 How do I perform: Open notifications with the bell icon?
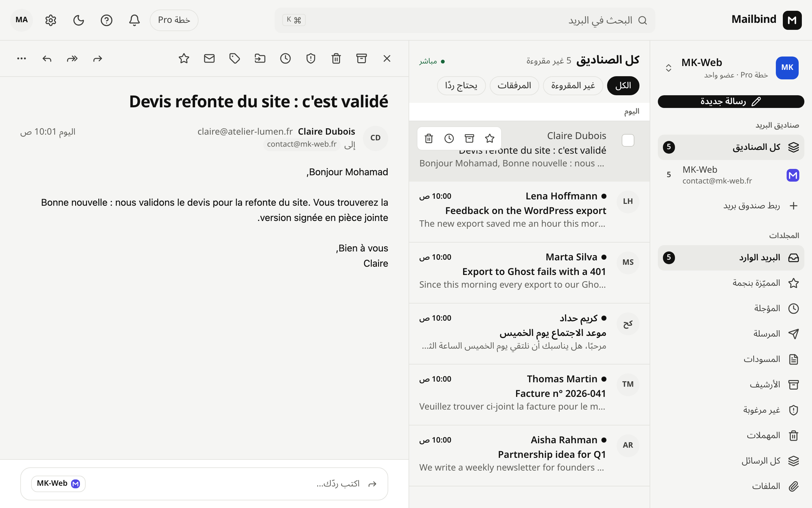134,20
